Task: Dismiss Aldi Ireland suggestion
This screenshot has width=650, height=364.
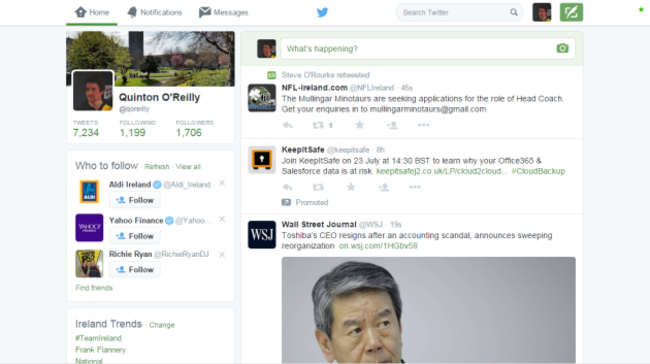Action: click(222, 183)
